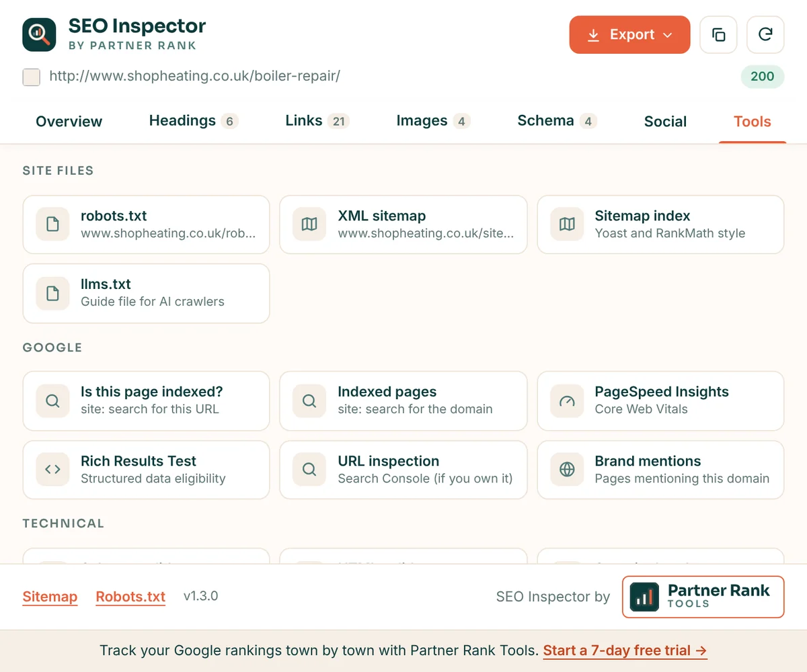Click 'Structured data eligibility' description text
Image resolution: width=807 pixels, height=672 pixels.
(x=153, y=478)
